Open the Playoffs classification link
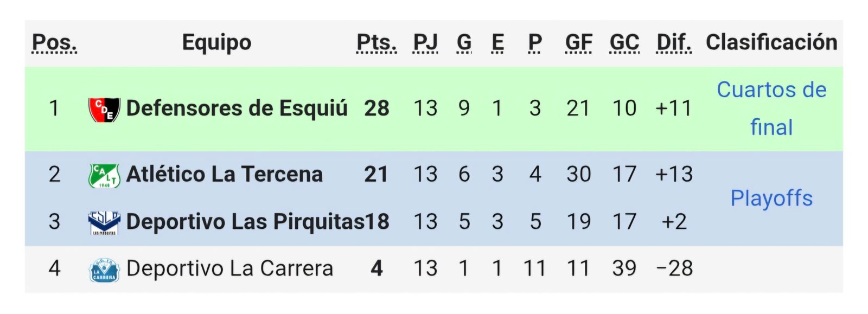868x314 pixels. click(771, 198)
